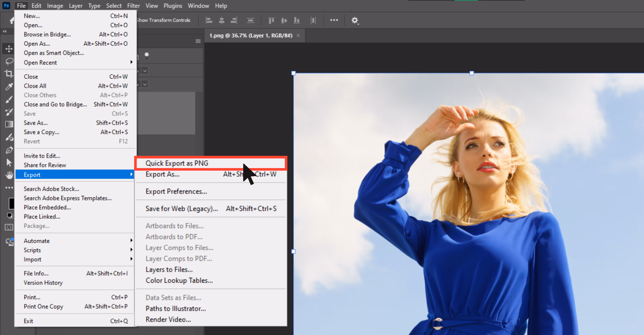Expand the Automate submenu
Viewport: 644px width, 335px height.
pyautogui.click(x=75, y=241)
